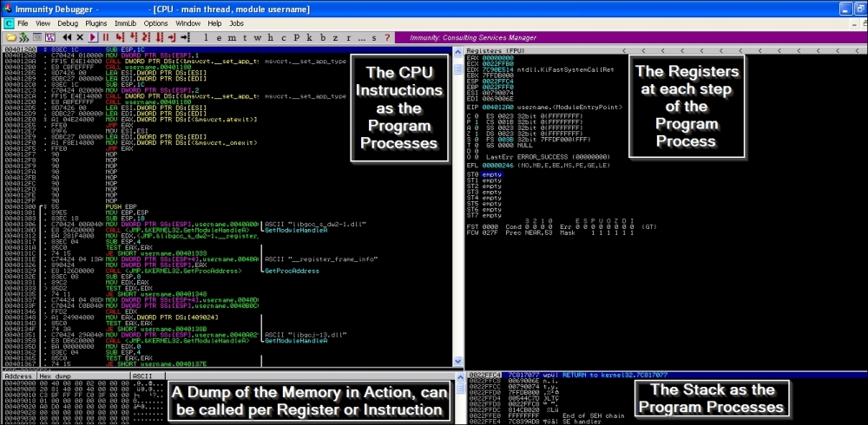Click the Execute till return icon
This screenshot has width=868, height=425.
[172, 37]
